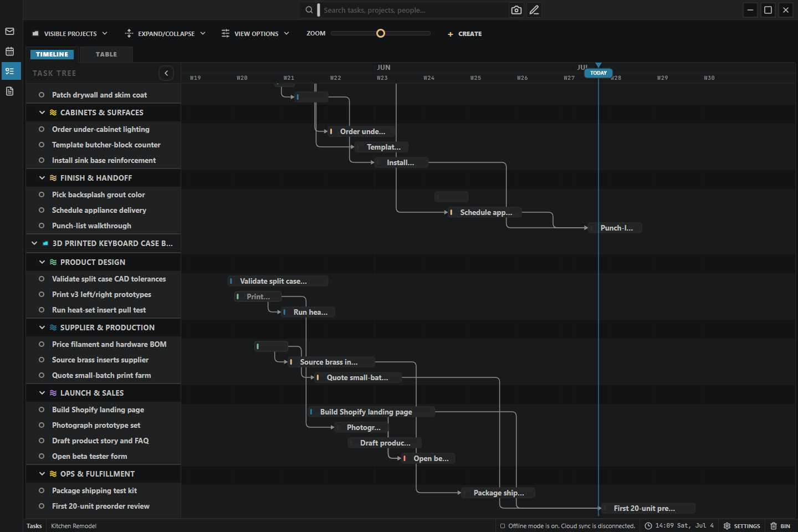Click the zoom slider track right end

click(x=428, y=33)
